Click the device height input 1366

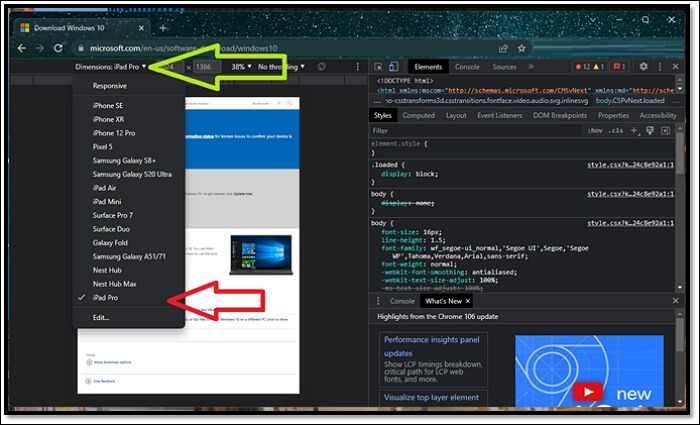tap(207, 67)
